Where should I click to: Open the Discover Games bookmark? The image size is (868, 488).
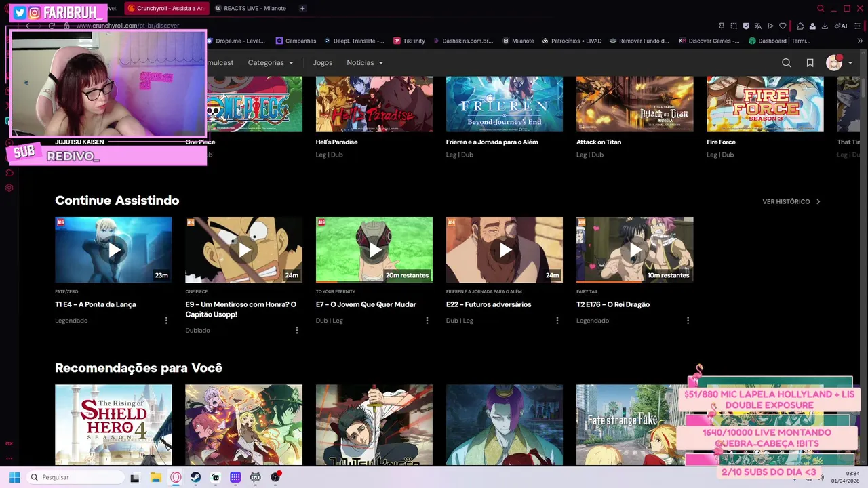point(709,41)
